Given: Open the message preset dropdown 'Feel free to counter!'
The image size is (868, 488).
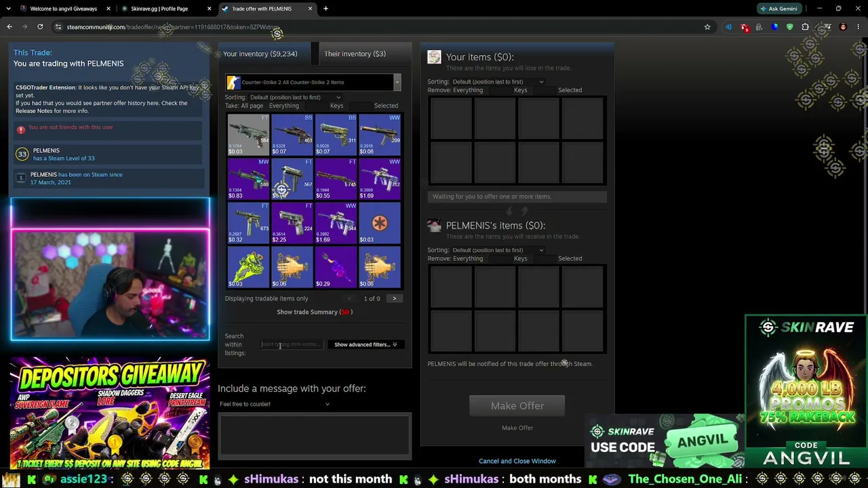Looking at the screenshot, I should (275, 404).
